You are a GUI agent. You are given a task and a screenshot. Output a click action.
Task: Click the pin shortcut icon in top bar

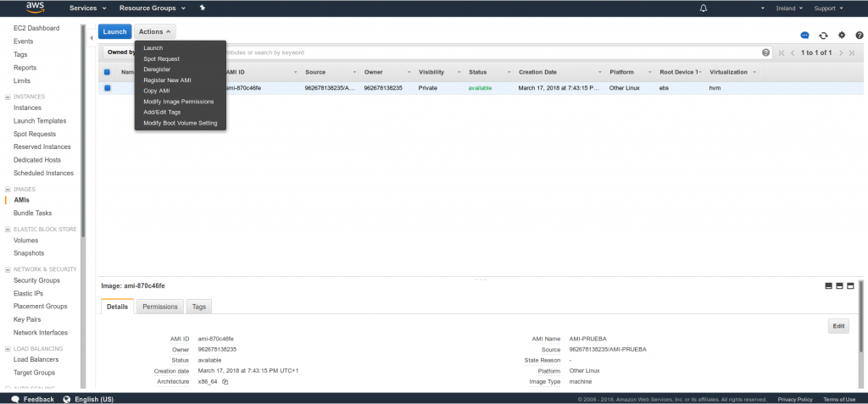[x=202, y=8]
